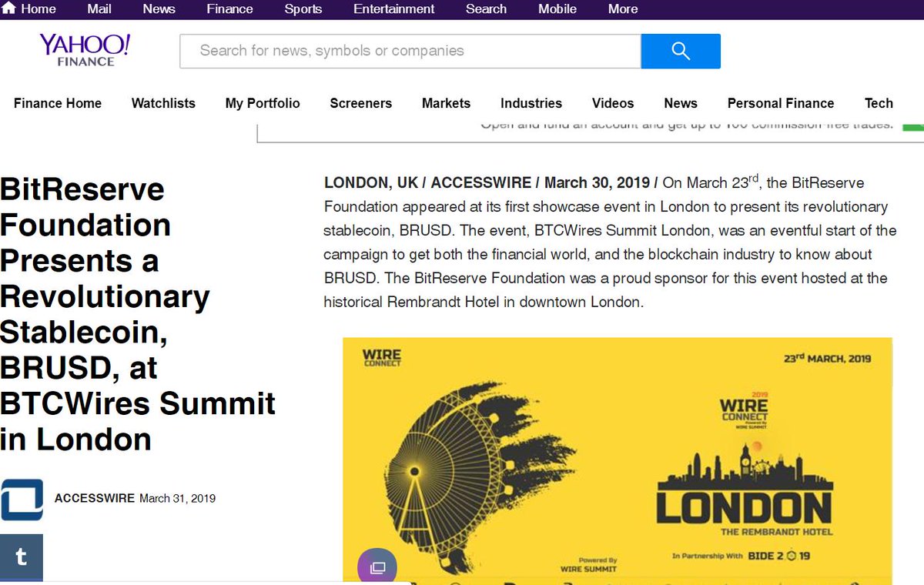Open the Videos tab
The width and height of the screenshot is (924, 585).
click(613, 103)
